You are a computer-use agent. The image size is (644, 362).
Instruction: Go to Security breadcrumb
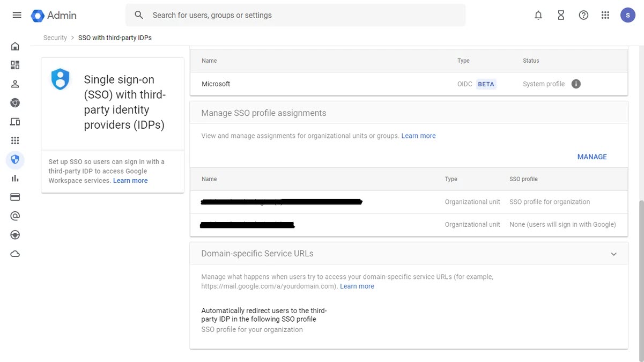(x=55, y=38)
